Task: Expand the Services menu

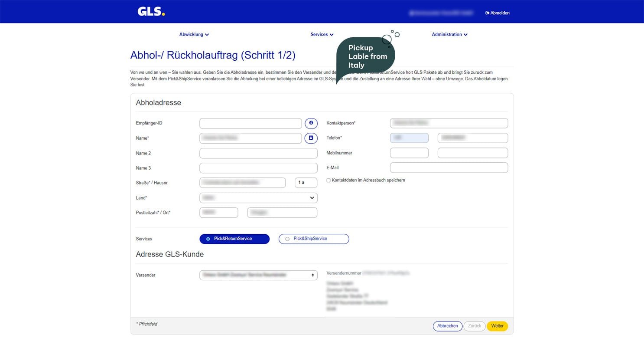Action: tap(322, 35)
